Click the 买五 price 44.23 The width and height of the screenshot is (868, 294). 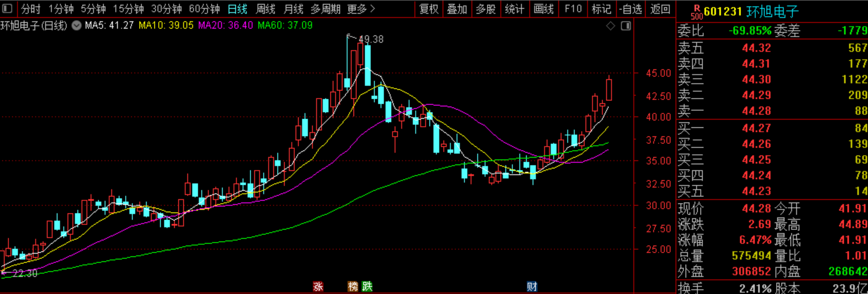[x=756, y=191]
